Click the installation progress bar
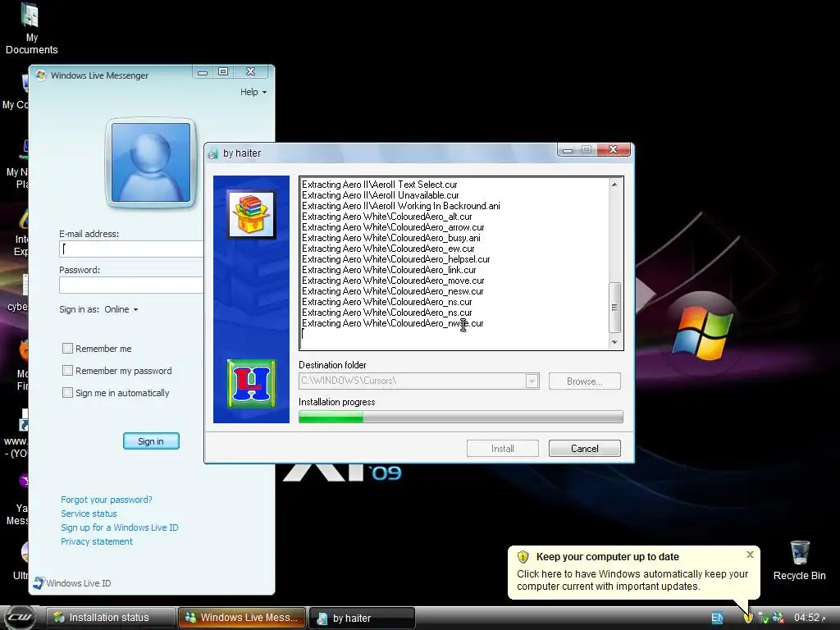 461,416
